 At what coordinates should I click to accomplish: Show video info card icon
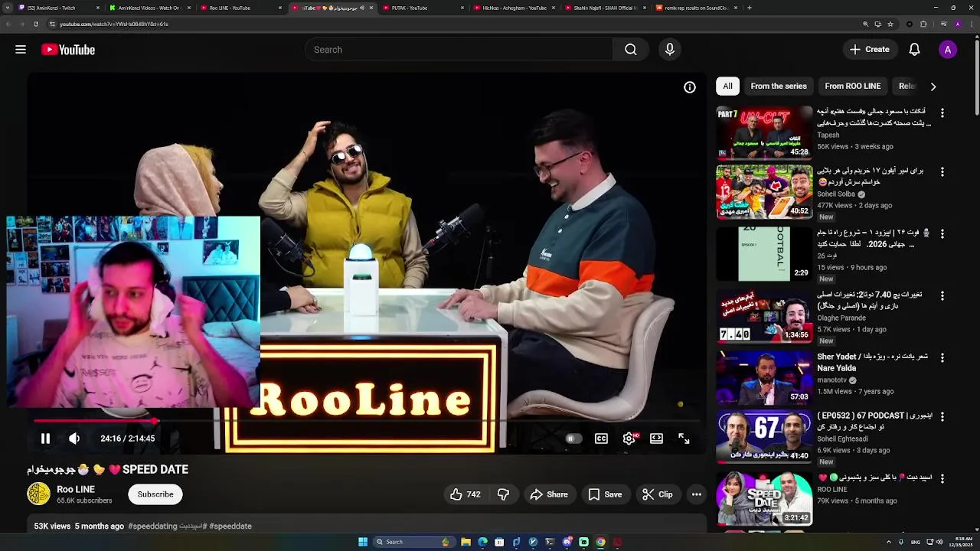(690, 87)
